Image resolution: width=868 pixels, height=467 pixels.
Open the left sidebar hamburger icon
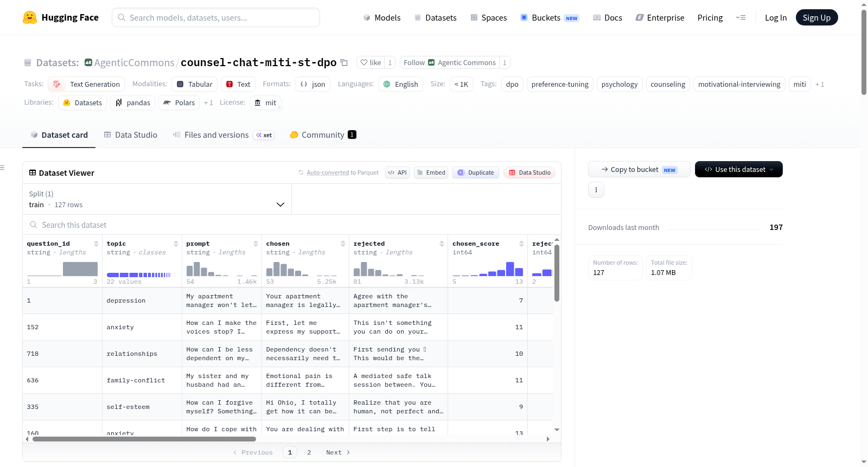pyautogui.click(x=2, y=168)
